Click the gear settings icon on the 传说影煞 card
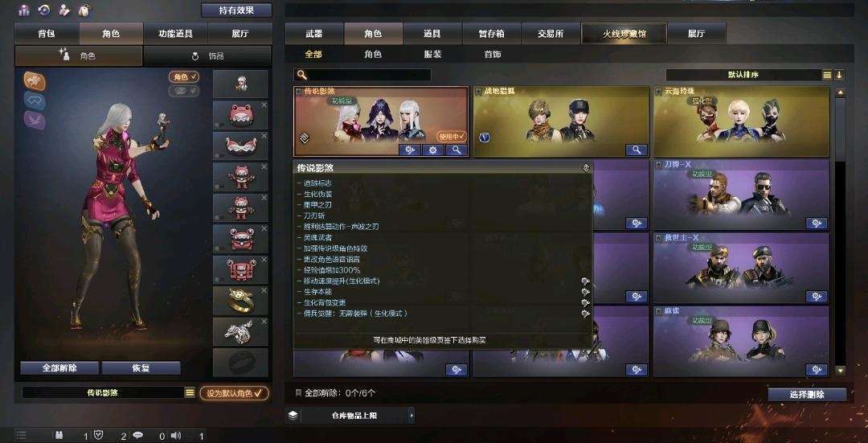868x443 pixels. click(433, 150)
